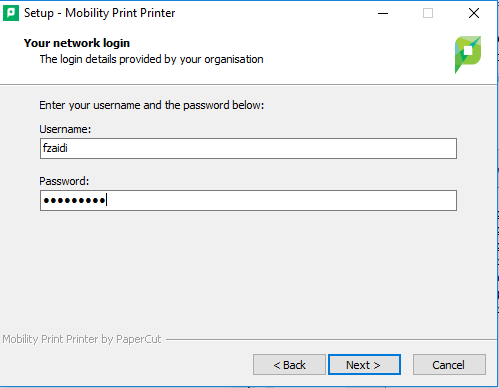The width and height of the screenshot is (499, 388).
Task: Focus the Password input field
Action: click(248, 200)
